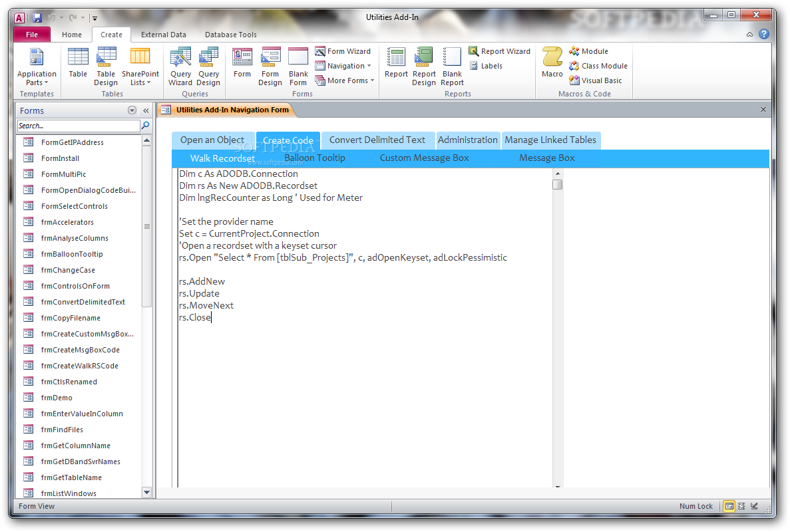Screen dimensions: 790x532
Task: Create a new Report
Action: (x=396, y=63)
